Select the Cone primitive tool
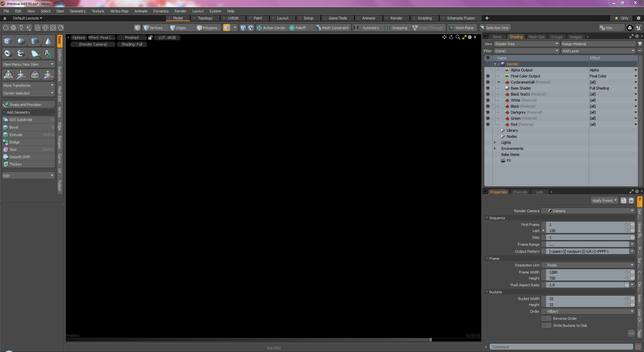 48,41
